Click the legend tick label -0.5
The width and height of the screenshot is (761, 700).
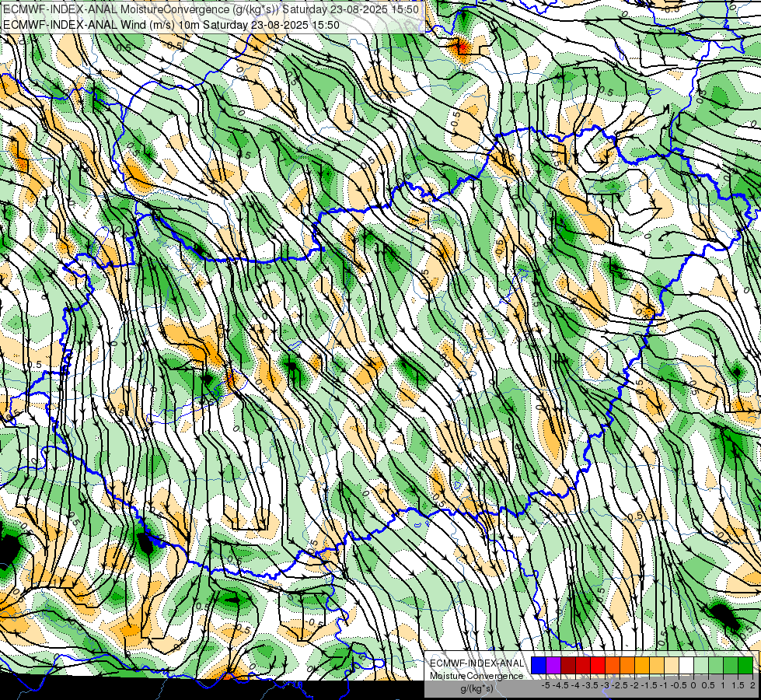pyautogui.click(x=679, y=685)
